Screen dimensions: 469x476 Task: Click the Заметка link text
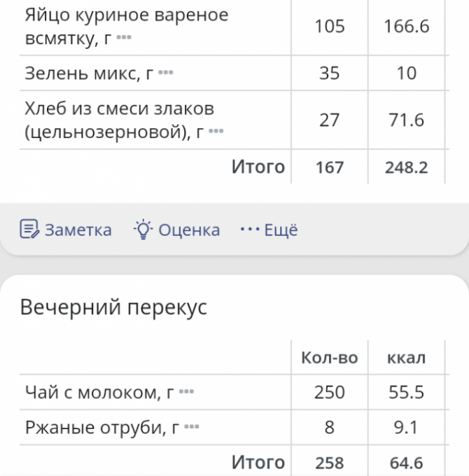78,230
